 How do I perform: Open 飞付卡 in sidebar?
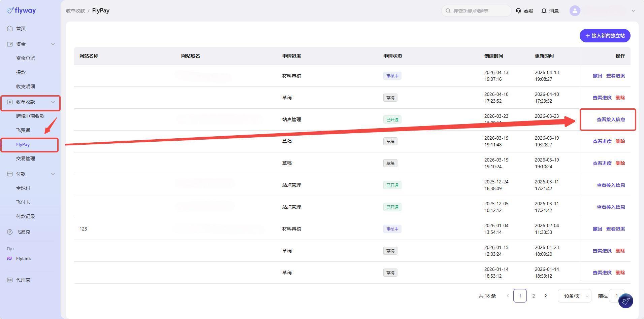point(23,202)
